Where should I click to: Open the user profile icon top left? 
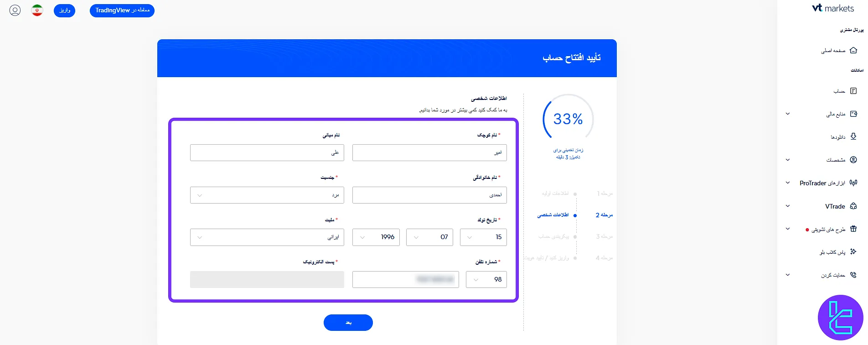pyautogui.click(x=15, y=10)
